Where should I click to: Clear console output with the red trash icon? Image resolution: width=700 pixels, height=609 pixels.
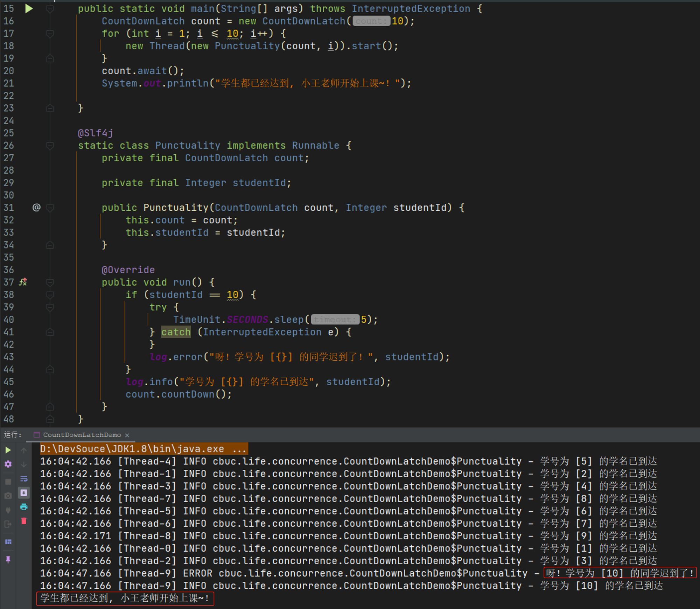coord(24,521)
